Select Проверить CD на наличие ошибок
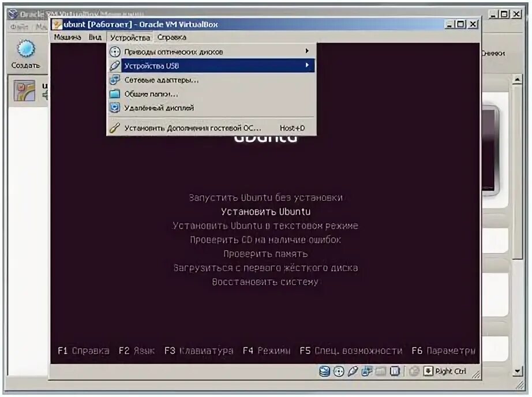532x397 pixels. click(x=265, y=239)
